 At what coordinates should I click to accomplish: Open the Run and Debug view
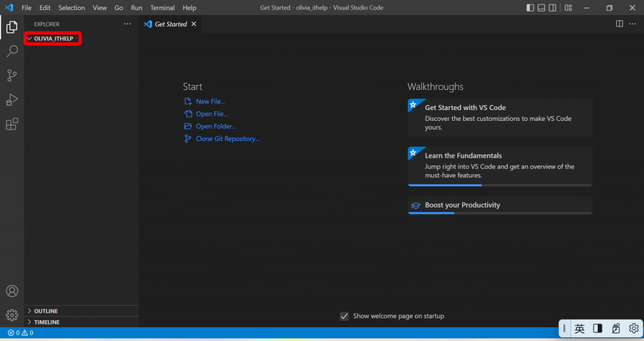(x=12, y=100)
